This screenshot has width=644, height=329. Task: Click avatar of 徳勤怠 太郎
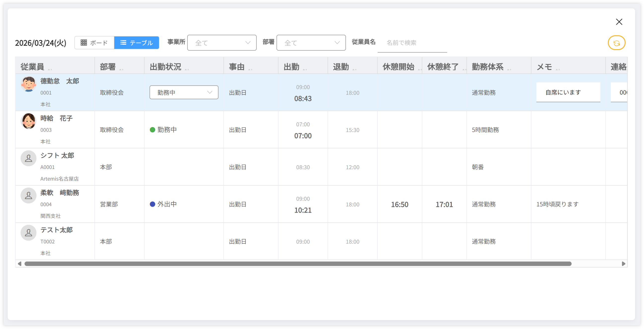point(28,84)
